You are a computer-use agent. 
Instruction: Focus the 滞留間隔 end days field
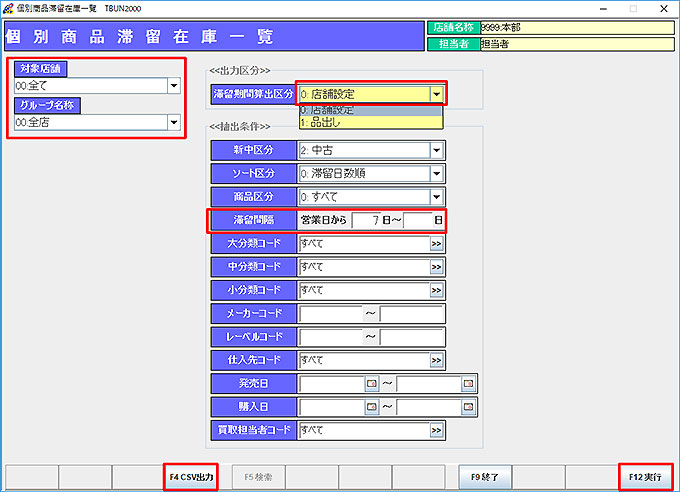click(418, 220)
